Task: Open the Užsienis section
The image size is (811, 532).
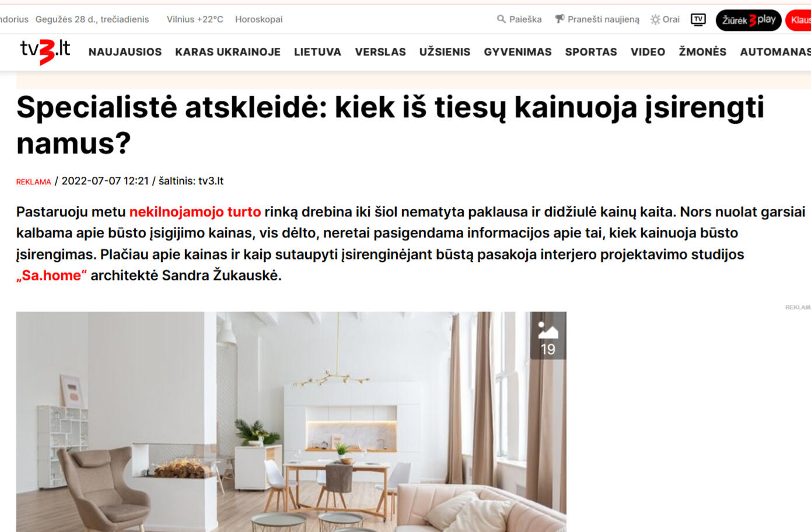Action: pos(445,52)
